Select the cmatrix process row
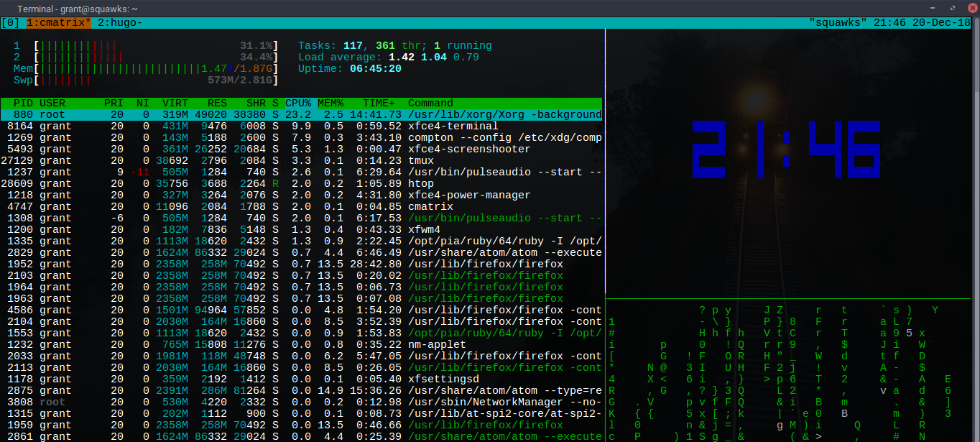980x442 pixels. tap(302, 207)
